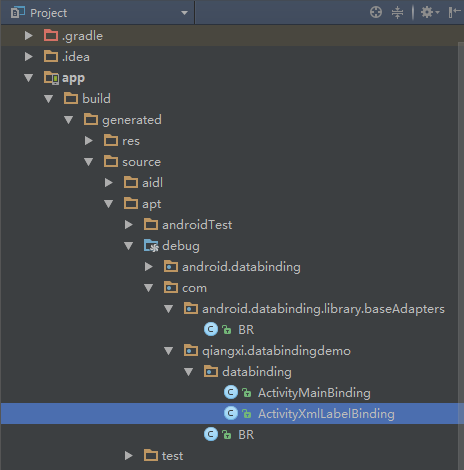The image size is (464, 470).
Task: Expand the .idea folder
Action: [x=29, y=57]
